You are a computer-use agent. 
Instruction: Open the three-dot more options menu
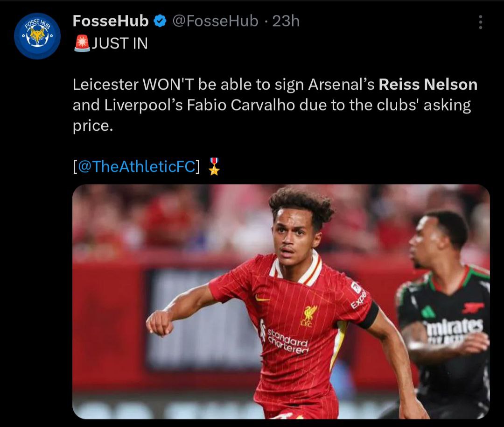[x=480, y=22]
